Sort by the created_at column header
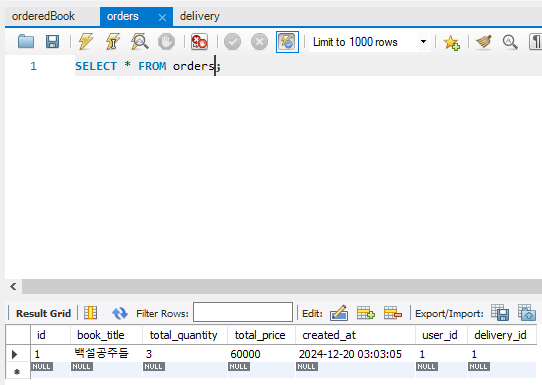This screenshot has height=385, width=542. tap(356, 335)
